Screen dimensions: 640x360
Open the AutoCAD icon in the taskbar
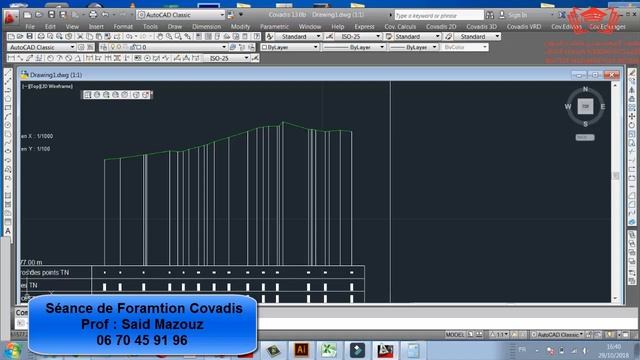[x=385, y=350]
